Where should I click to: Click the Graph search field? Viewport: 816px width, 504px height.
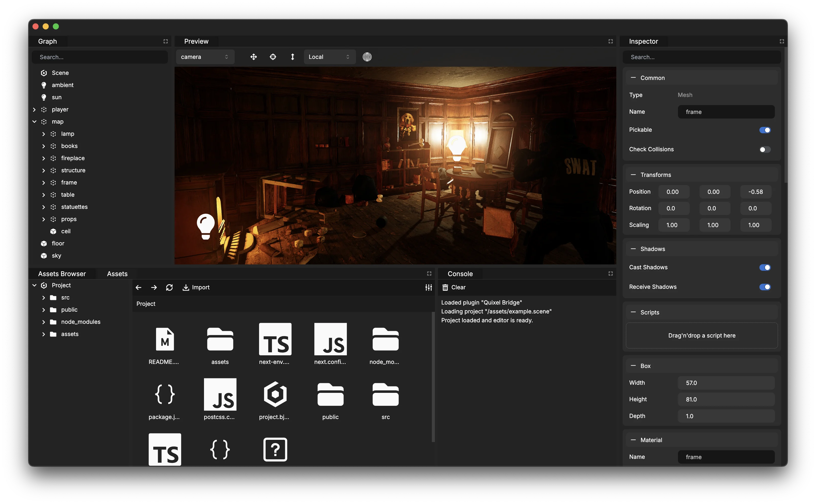100,57
